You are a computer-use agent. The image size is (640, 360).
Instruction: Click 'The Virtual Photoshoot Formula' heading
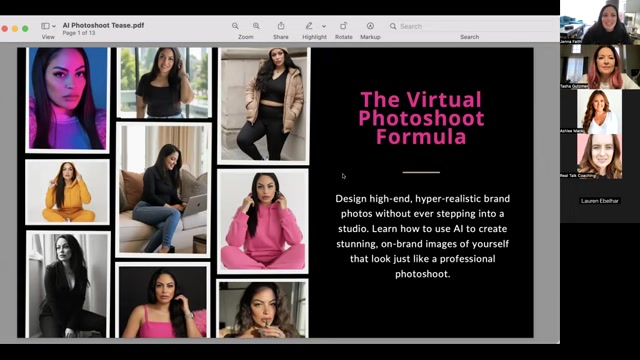(x=421, y=118)
